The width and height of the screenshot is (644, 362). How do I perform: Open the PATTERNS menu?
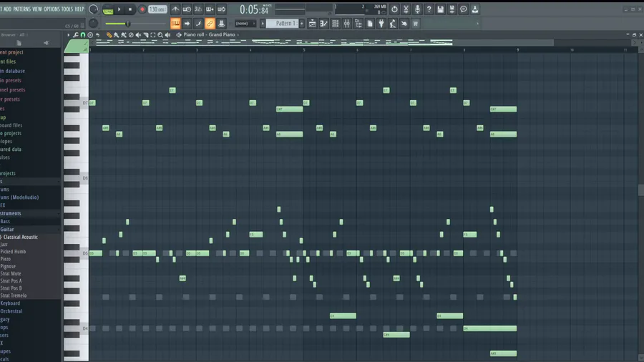coord(21,9)
